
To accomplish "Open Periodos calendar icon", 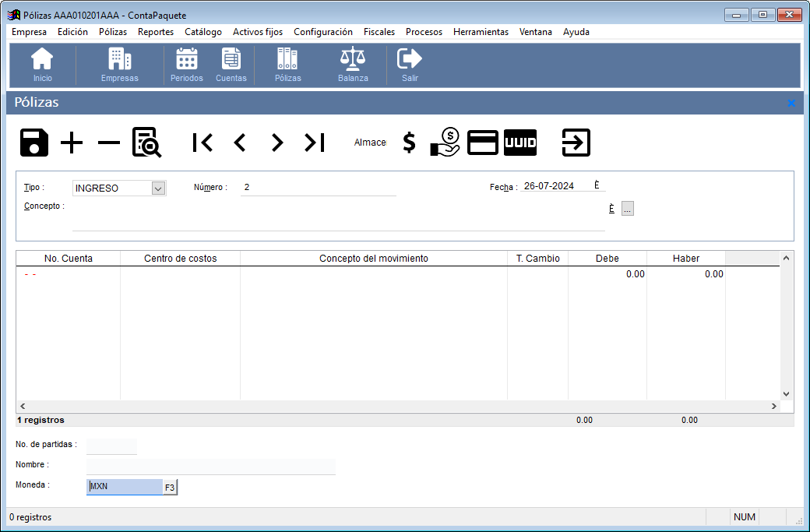I will pyautogui.click(x=186, y=65).
